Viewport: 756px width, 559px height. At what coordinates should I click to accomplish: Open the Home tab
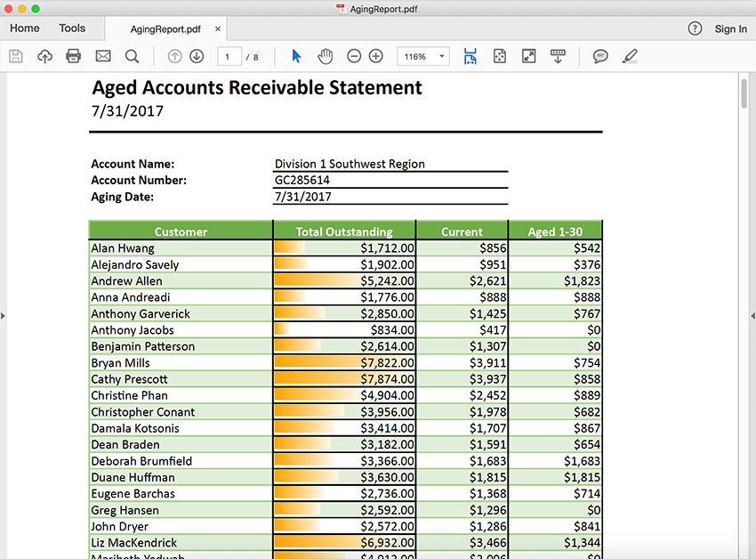(24, 28)
